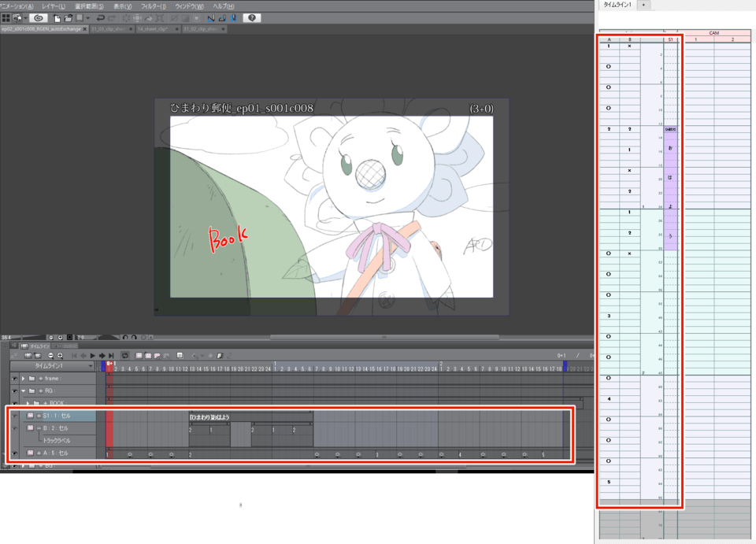Hide the A:5 cel layer
The width and height of the screenshot is (756, 544).
(14, 453)
